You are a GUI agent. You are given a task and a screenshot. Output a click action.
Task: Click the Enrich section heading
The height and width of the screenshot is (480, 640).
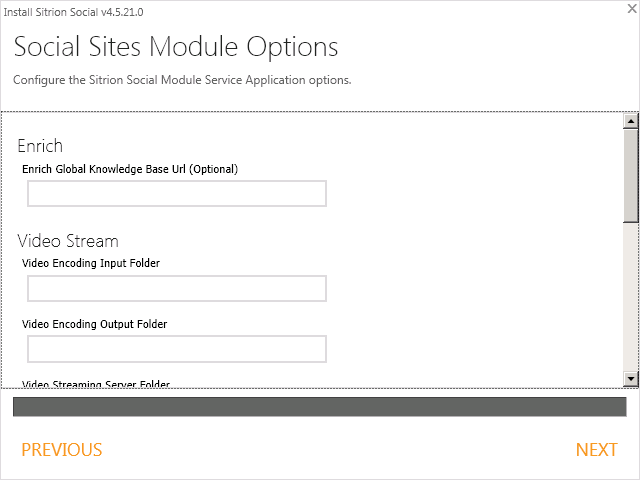click(40, 146)
